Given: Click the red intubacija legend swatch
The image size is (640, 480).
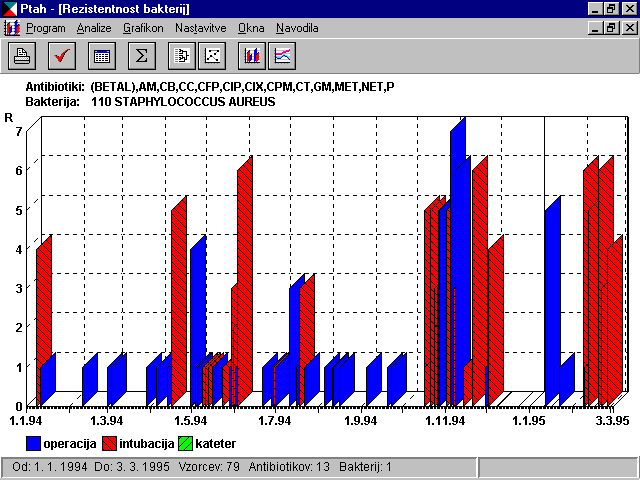Looking at the screenshot, I should click(109, 444).
